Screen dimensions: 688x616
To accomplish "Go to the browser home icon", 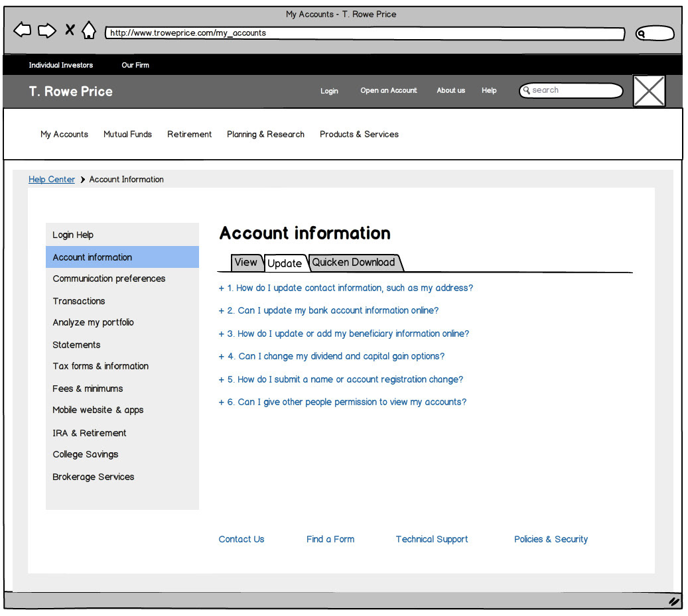I will tap(89, 30).
